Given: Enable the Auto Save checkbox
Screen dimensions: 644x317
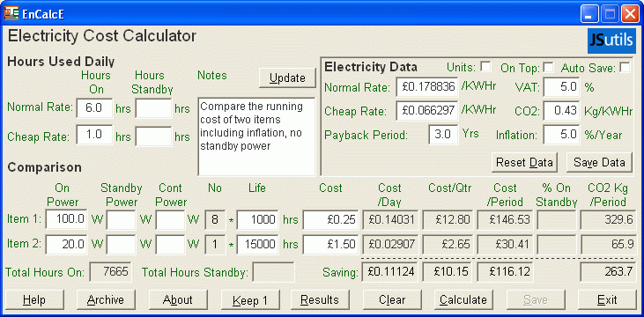Looking at the screenshot, I should pyautogui.click(x=625, y=67).
